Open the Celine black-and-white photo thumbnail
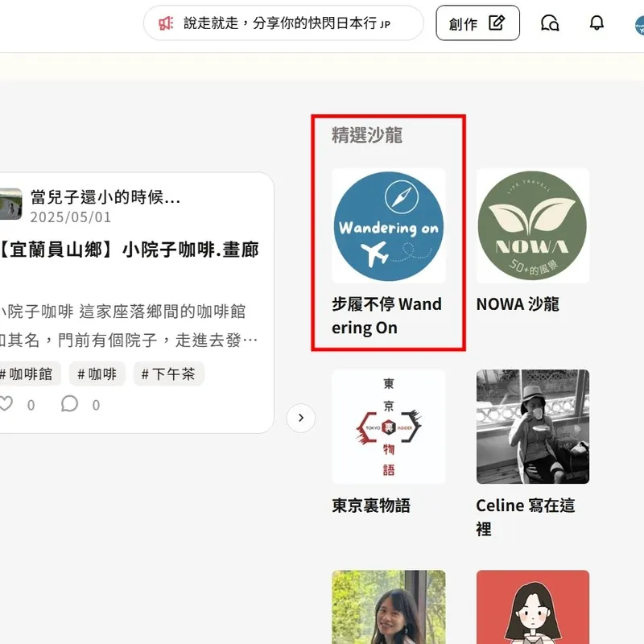Screen dimensions: 644x644 533,427
